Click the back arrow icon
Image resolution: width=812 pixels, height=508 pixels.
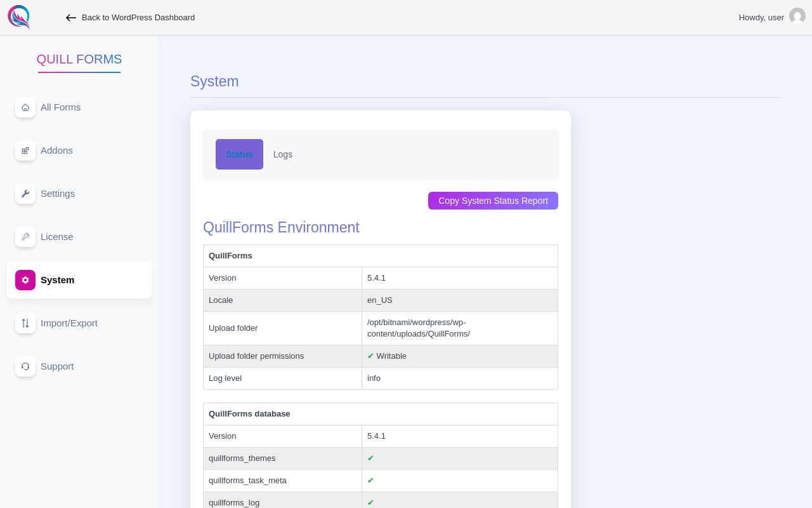pos(71,18)
